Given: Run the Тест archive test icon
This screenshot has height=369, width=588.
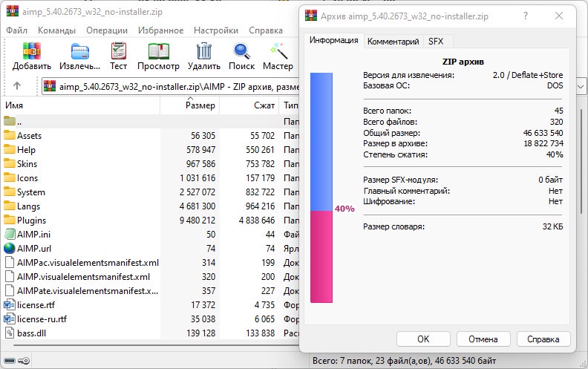Looking at the screenshot, I should pyautogui.click(x=119, y=51).
